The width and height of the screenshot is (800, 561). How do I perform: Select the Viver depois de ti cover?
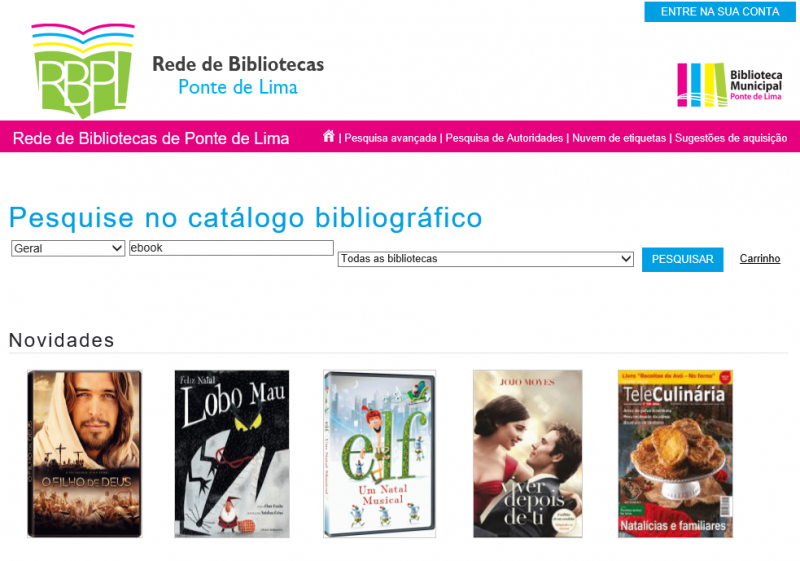point(528,453)
